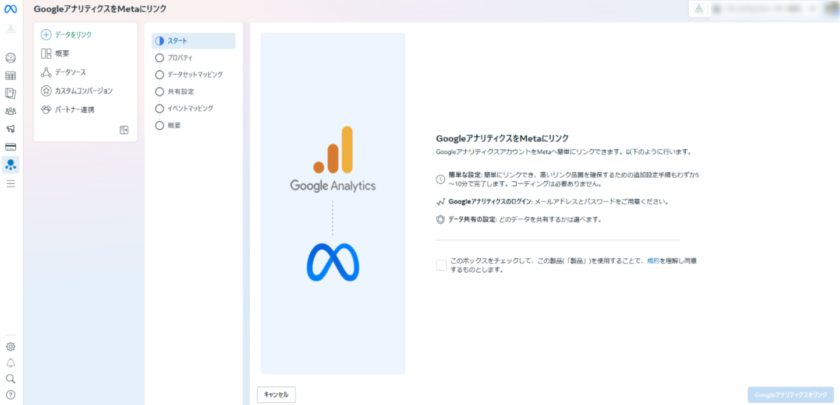
Task: Click the 規約 terms link
Action: (x=652, y=260)
